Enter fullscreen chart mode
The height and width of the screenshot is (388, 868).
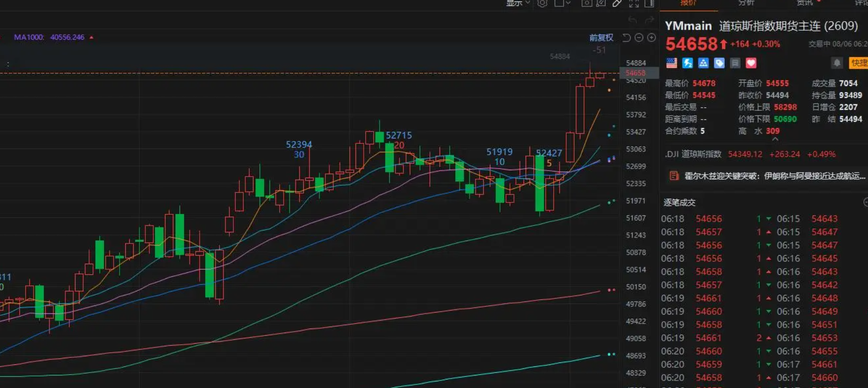[634, 3]
